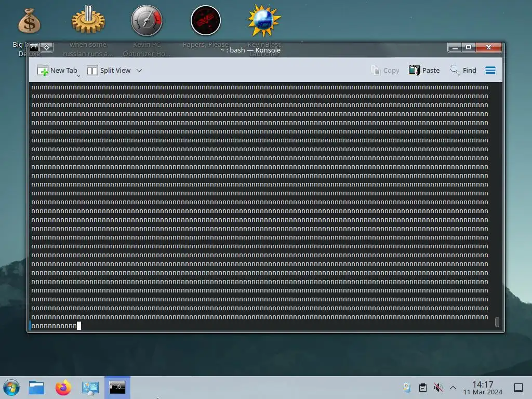The height and width of the screenshot is (399, 532).
Task: Select Konsole task in taskbar
Action: coord(117,388)
